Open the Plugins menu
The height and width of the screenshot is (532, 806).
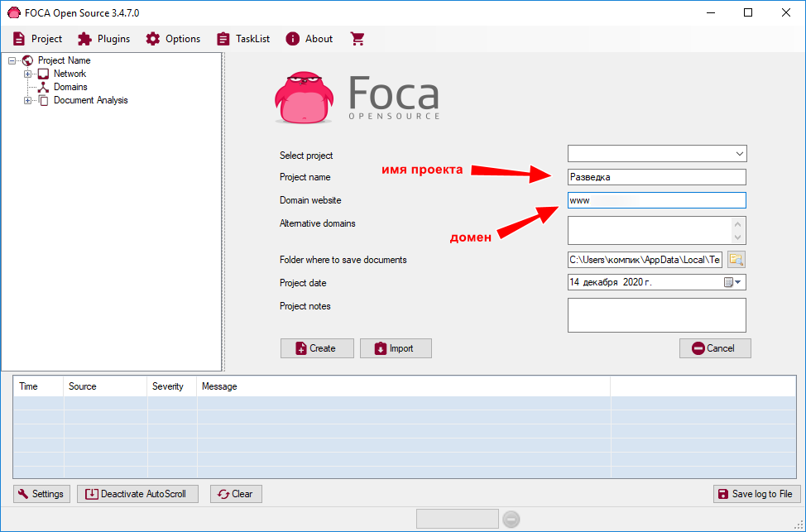(x=103, y=39)
